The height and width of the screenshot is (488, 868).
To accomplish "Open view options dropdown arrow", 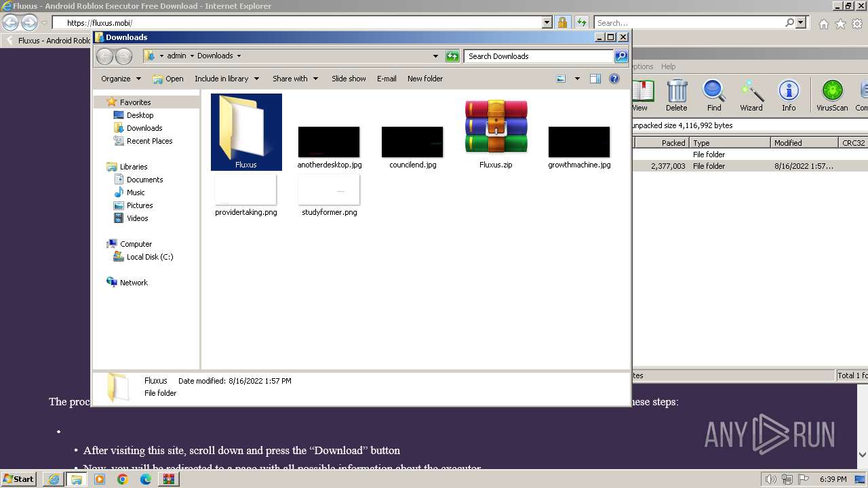I will [x=577, y=79].
